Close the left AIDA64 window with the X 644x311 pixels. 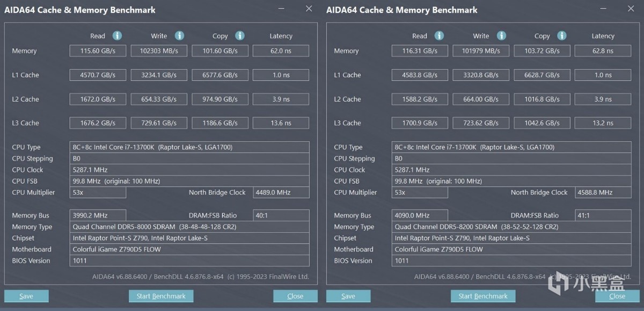point(309,9)
